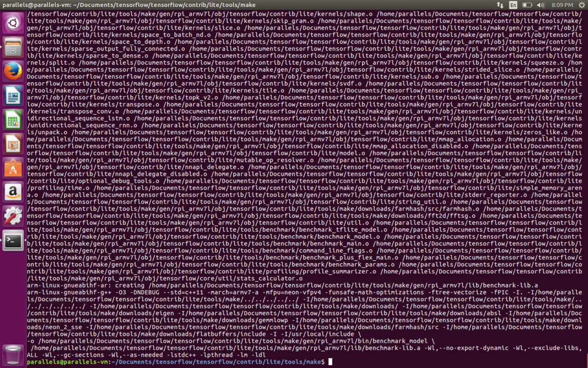Viewport: 588px width, 368px height.
Task: Open the Trash in the launcher
Action: [x=13, y=354]
